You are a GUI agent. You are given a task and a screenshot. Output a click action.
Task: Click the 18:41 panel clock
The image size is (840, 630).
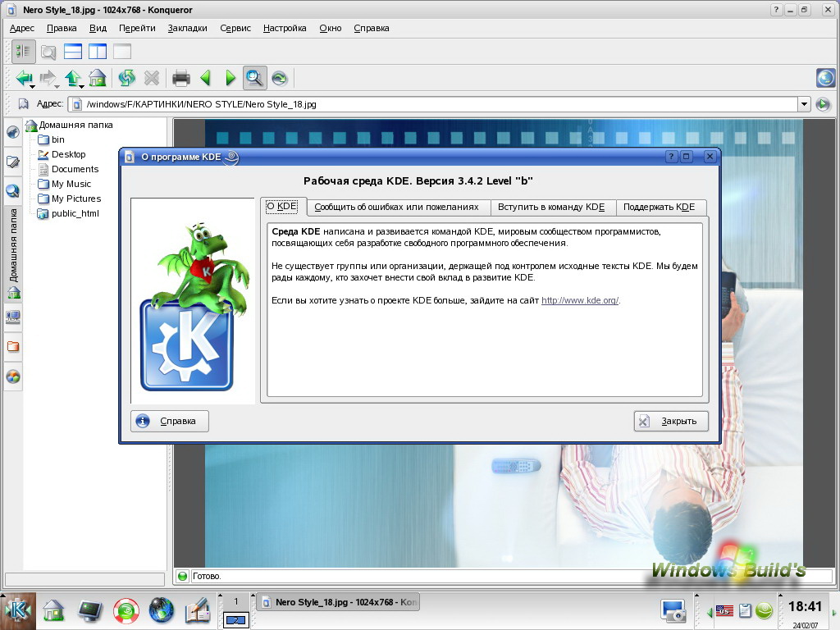point(806,606)
